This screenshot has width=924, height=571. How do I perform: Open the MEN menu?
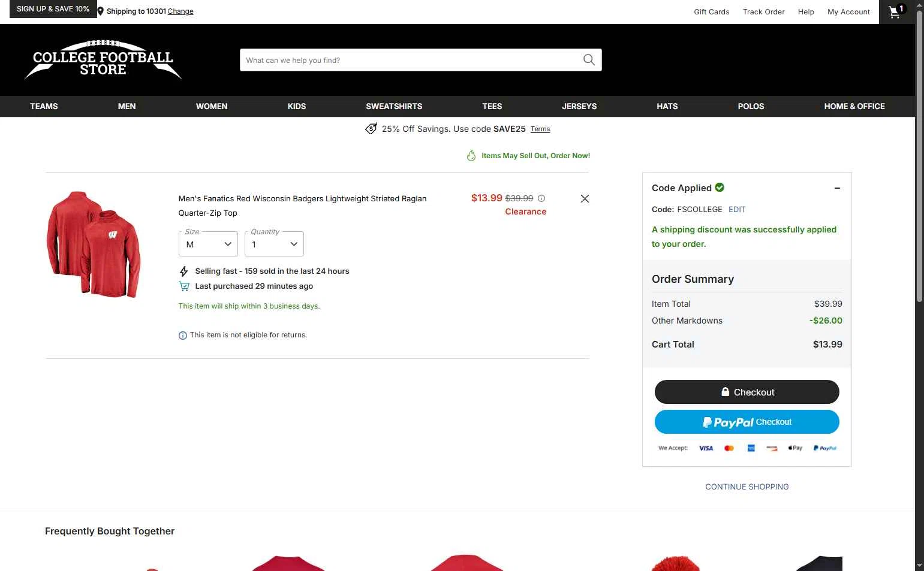coord(127,106)
